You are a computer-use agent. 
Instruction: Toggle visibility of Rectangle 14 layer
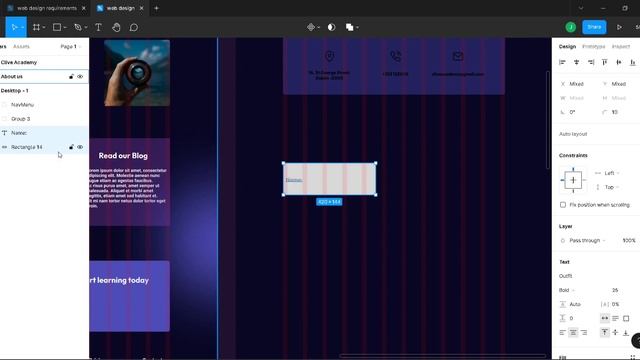click(x=80, y=147)
